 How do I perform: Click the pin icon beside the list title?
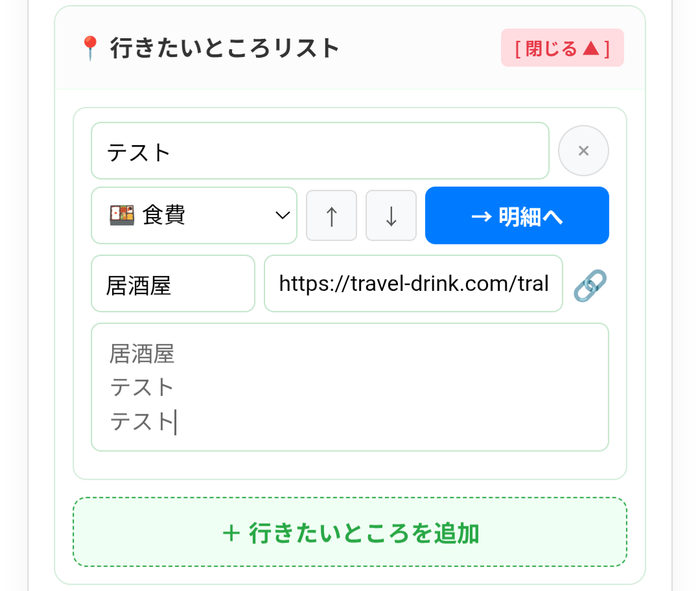point(89,49)
